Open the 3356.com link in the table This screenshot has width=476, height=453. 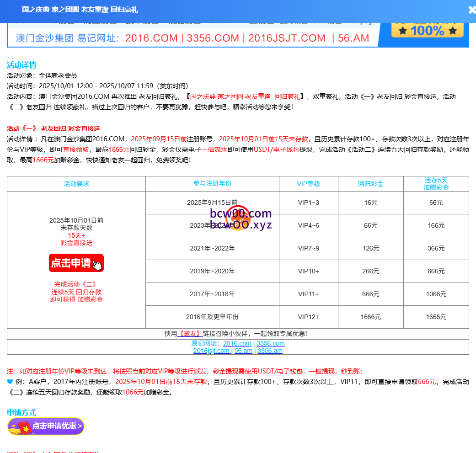[x=271, y=343]
